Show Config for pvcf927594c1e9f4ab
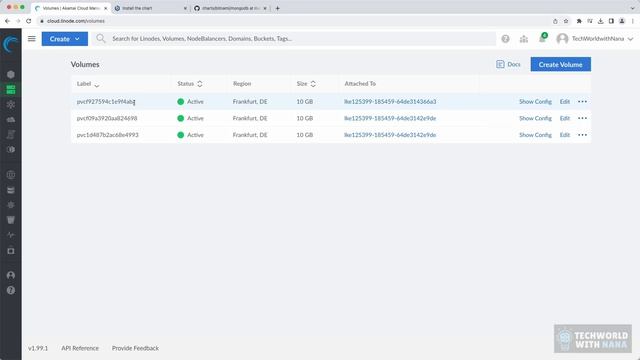The height and width of the screenshot is (360, 640). 535,102
